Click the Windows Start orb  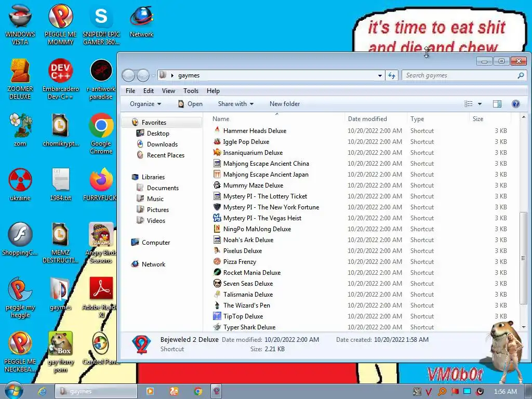(x=14, y=391)
